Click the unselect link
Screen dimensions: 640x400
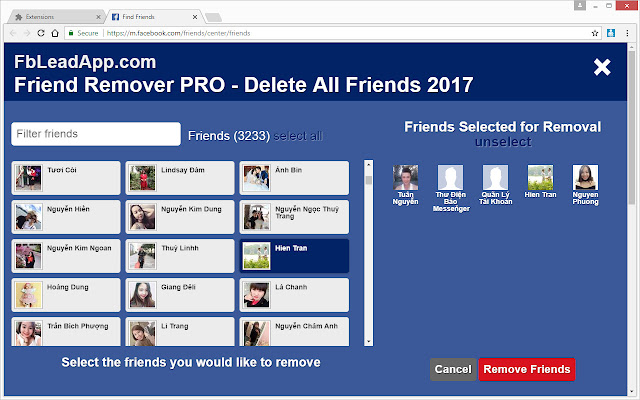tap(503, 142)
